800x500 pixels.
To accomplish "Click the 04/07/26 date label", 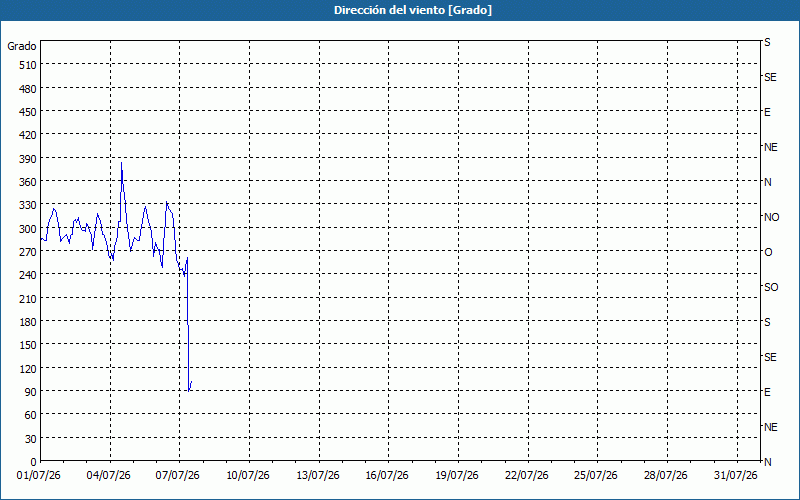I will pyautogui.click(x=109, y=476).
